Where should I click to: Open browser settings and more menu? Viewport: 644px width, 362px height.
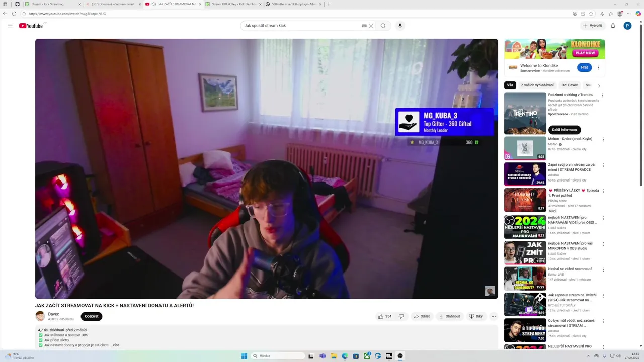pyautogui.click(x=628, y=14)
